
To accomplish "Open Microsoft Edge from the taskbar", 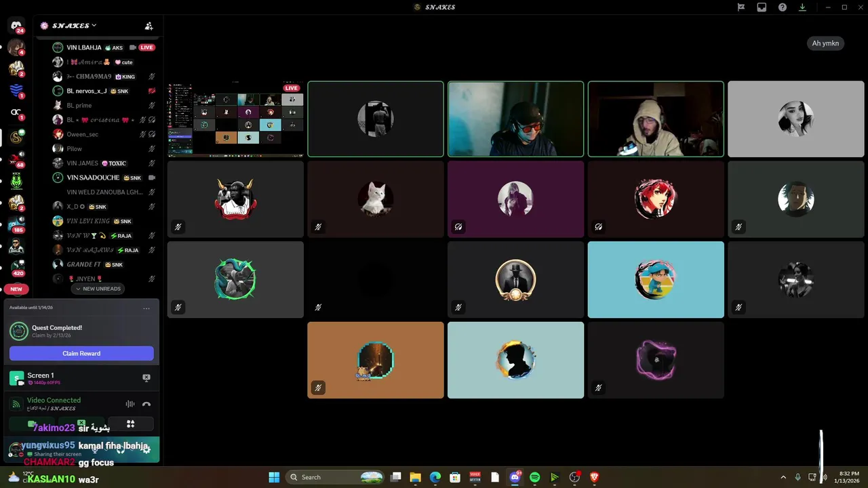I will (435, 477).
